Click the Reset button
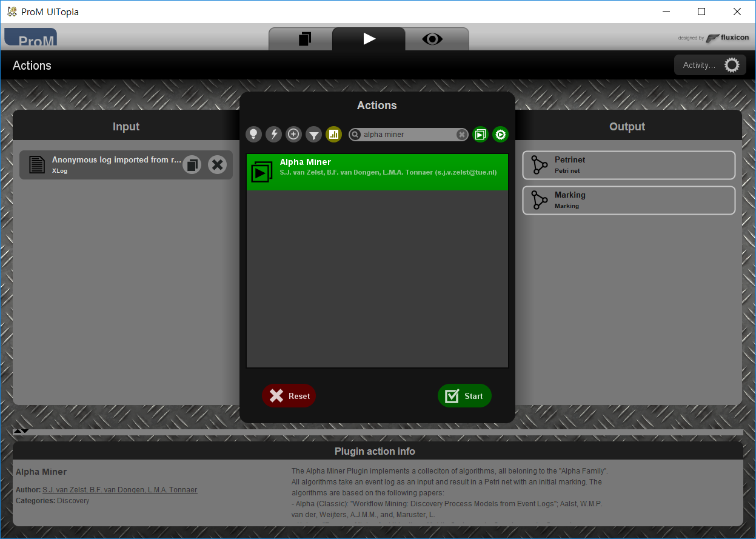The height and width of the screenshot is (539, 756). (x=289, y=396)
